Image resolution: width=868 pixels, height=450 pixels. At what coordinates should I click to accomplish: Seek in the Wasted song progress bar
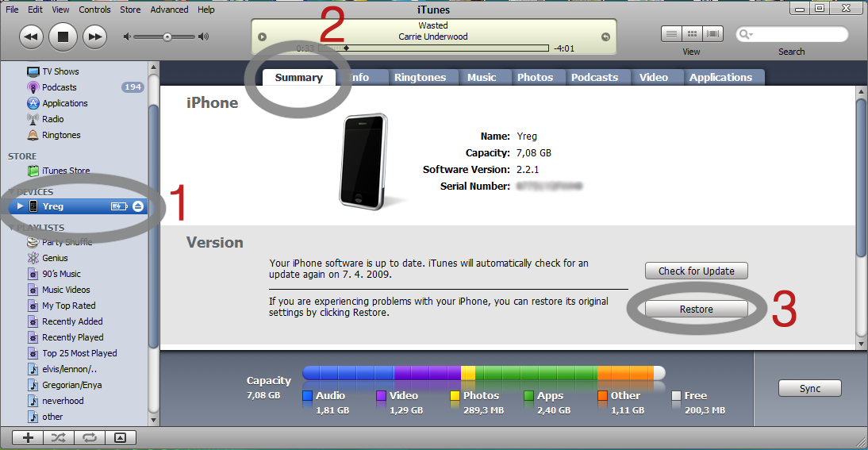pos(433,48)
